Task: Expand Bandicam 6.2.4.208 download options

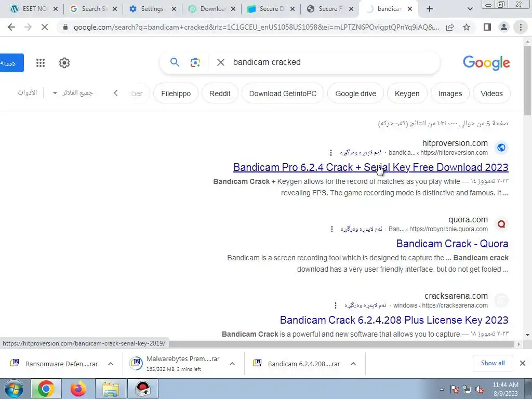Action: click(x=353, y=364)
